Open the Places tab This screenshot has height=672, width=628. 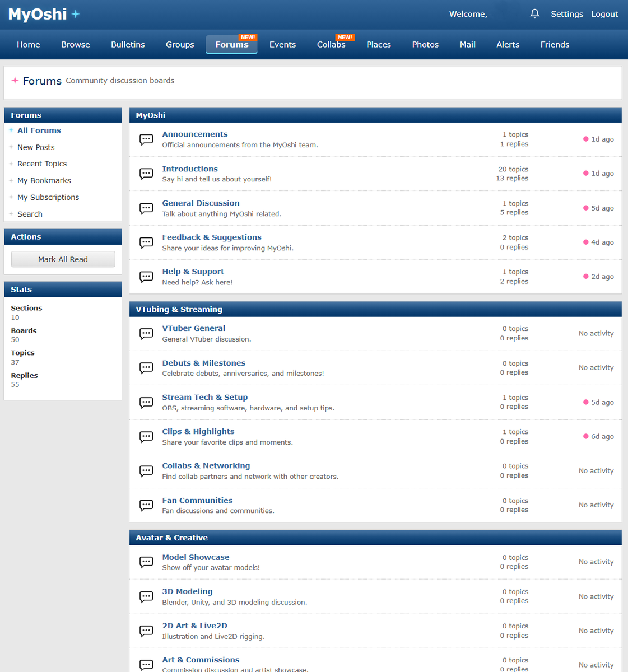[x=379, y=45]
